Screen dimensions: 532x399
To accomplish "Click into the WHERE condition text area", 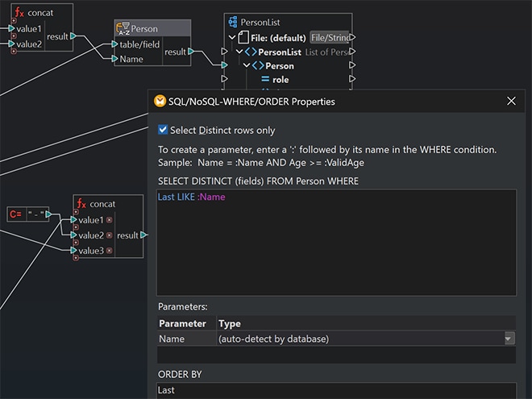I will tap(336, 243).
